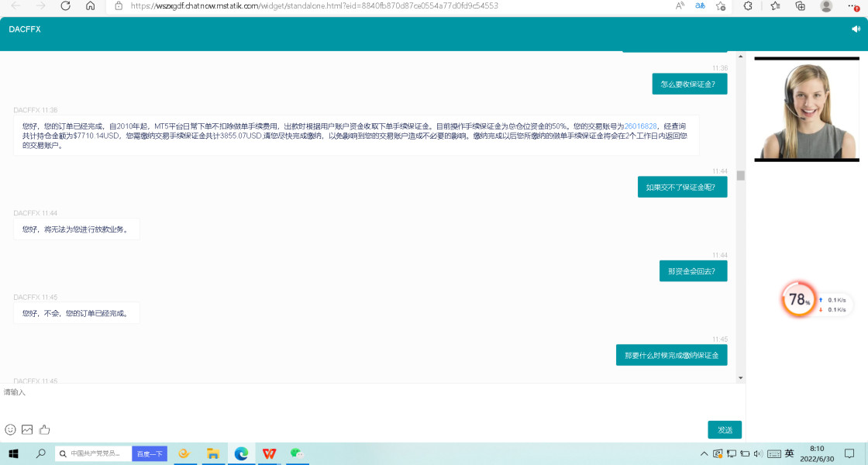Switch input language with 英 indicator

click(790, 453)
